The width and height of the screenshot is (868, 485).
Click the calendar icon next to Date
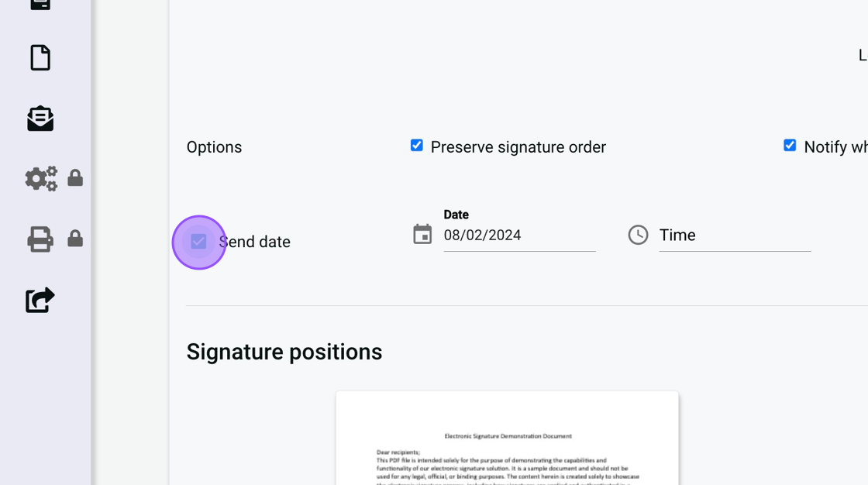click(422, 234)
